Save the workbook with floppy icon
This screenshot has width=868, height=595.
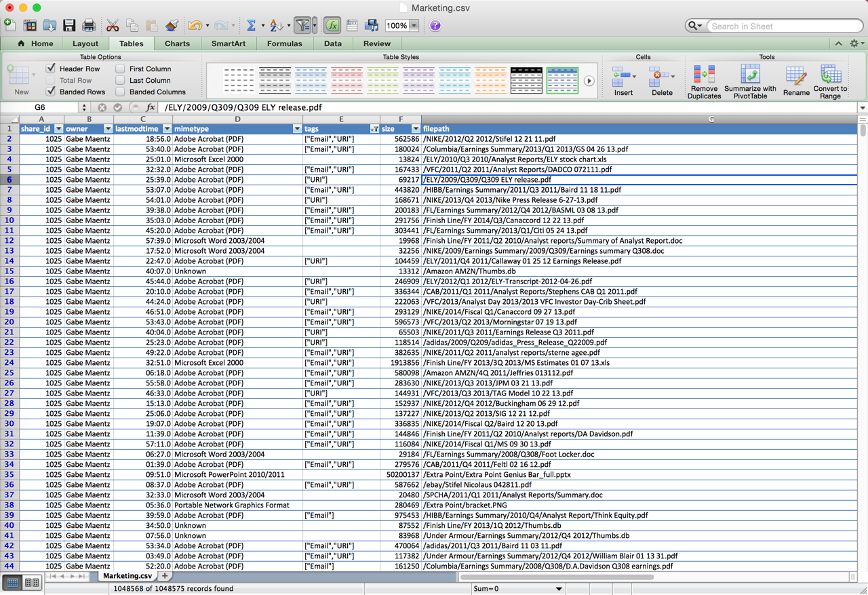click(x=69, y=25)
